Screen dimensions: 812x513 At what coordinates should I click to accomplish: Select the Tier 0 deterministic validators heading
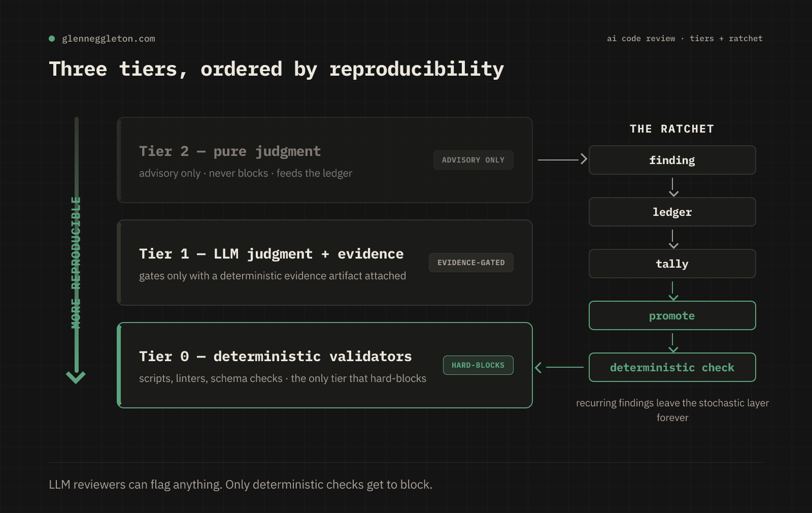[276, 357]
